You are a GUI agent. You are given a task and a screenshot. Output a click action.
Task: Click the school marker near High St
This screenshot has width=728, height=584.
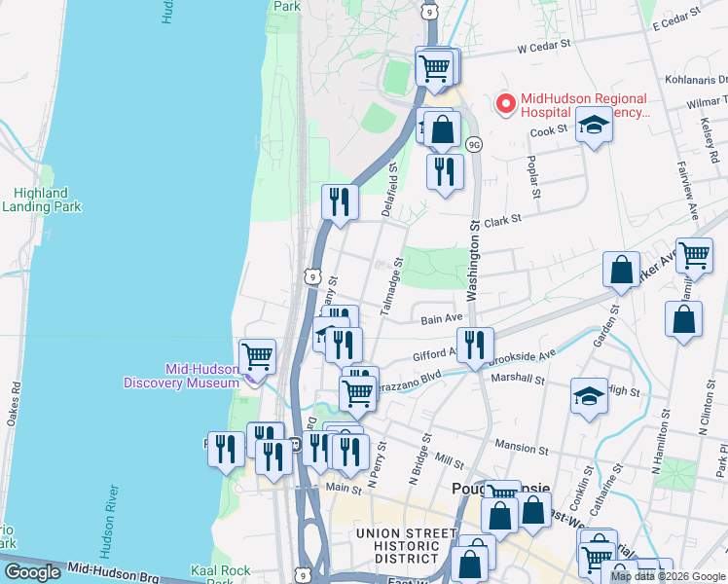coord(589,398)
